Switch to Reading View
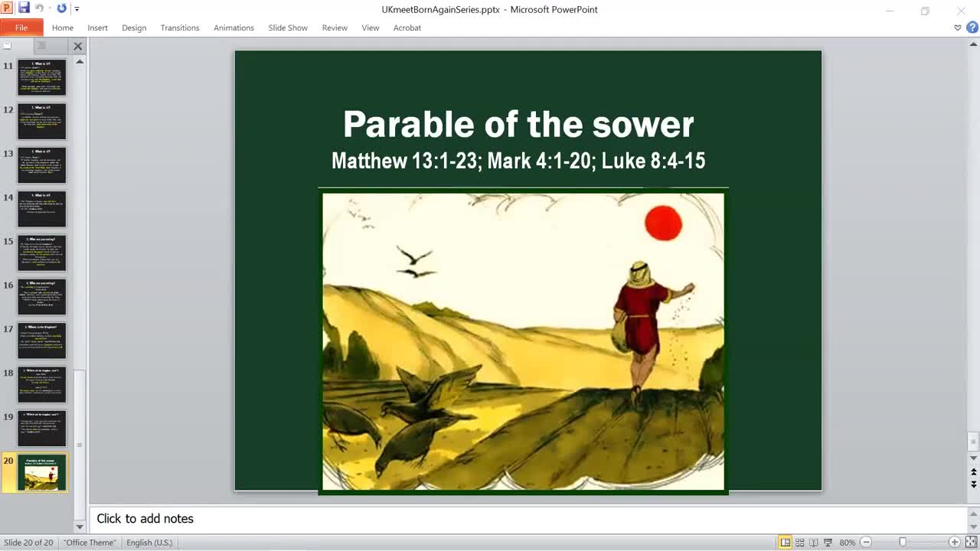 813,543
